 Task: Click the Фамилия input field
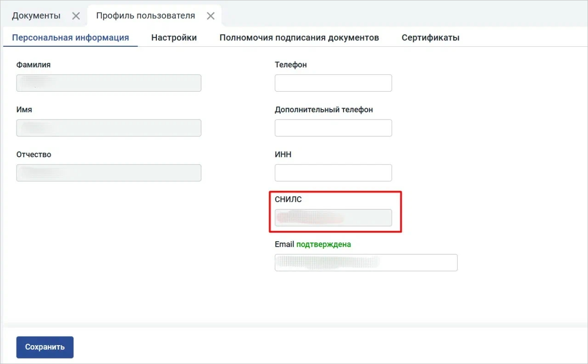(x=109, y=83)
